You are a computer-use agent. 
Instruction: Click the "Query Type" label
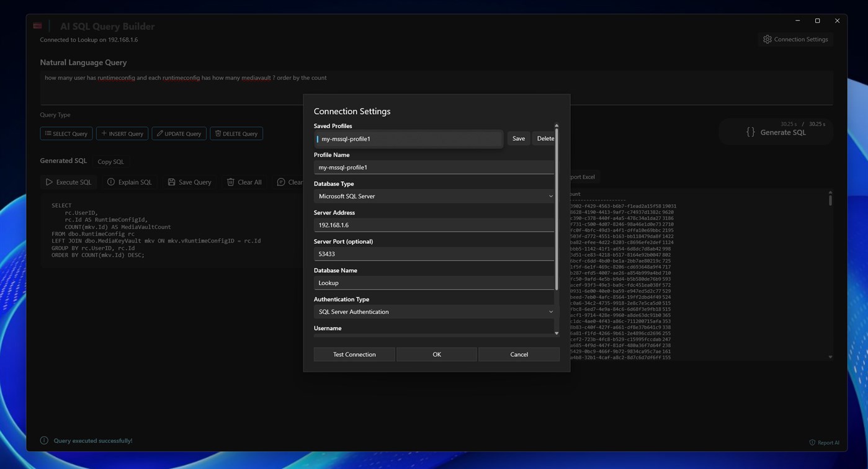point(55,115)
